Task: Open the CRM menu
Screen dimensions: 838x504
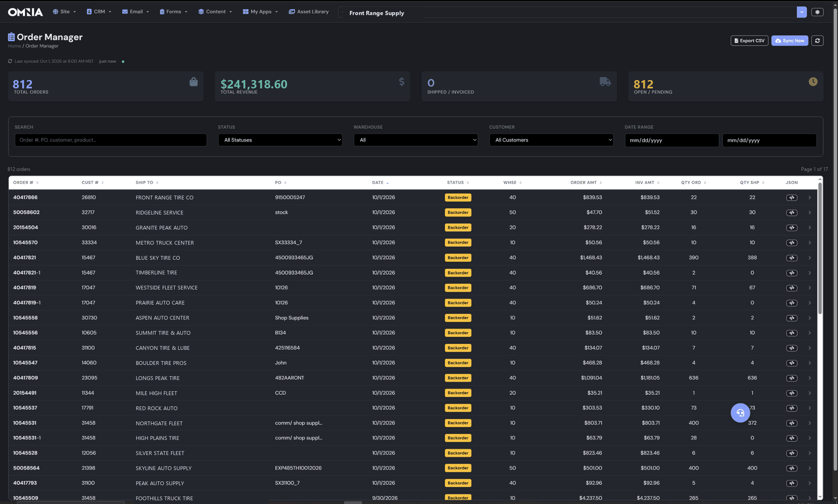Action: click(x=99, y=12)
